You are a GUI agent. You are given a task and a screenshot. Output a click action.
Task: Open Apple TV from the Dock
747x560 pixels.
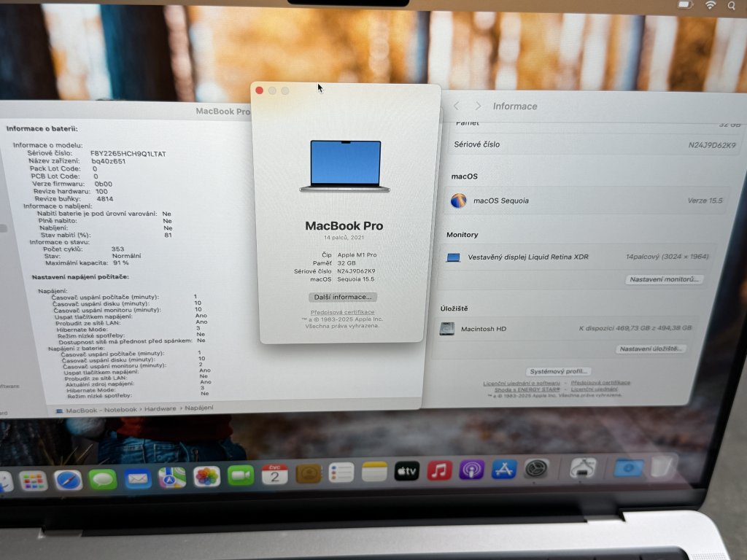(407, 471)
